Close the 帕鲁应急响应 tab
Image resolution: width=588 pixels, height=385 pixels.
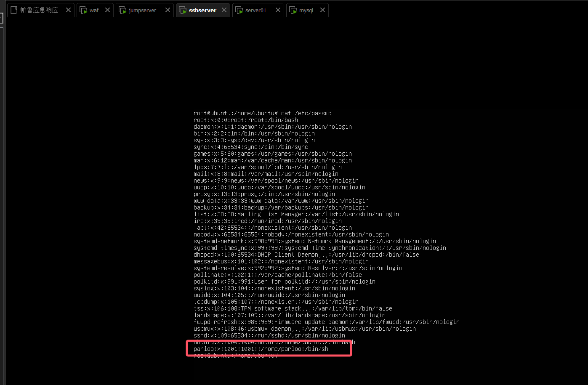(x=68, y=10)
